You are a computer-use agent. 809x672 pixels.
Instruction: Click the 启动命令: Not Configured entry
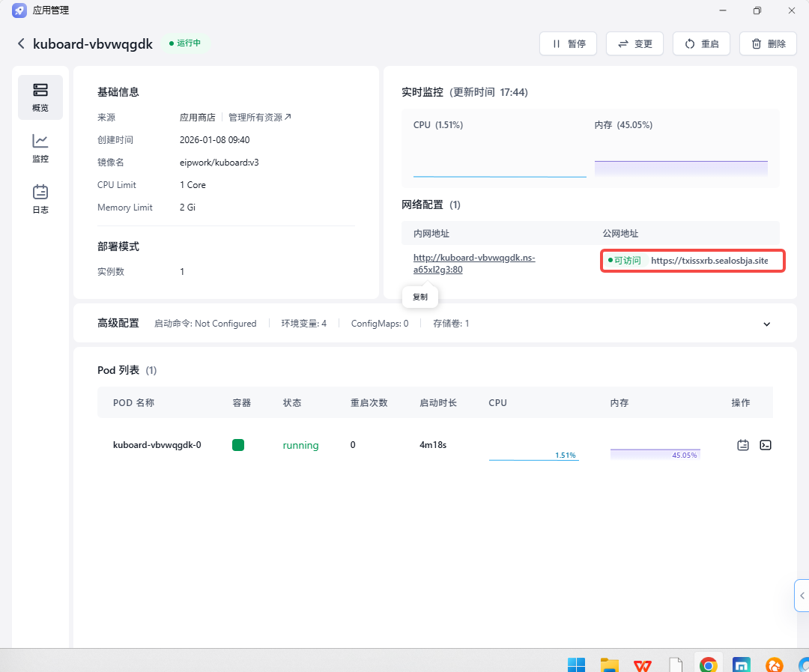click(x=205, y=324)
